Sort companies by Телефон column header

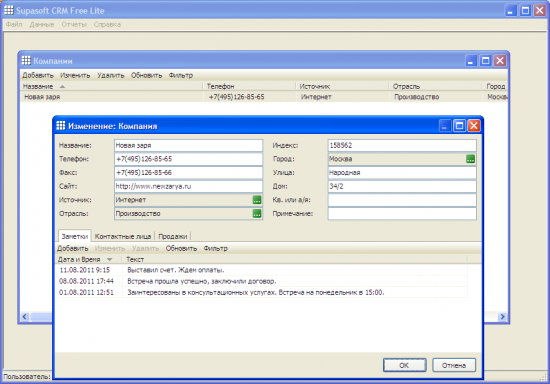click(x=250, y=86)
